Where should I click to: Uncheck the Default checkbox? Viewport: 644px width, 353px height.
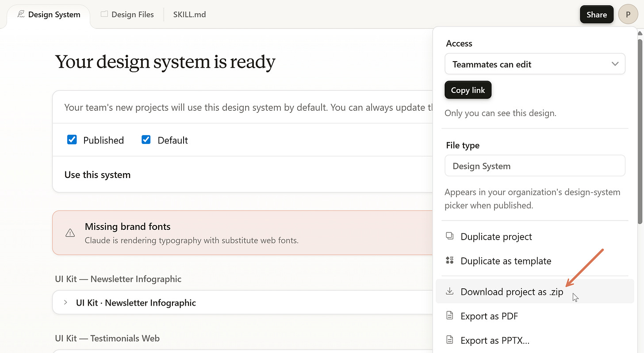coord(146,140)
